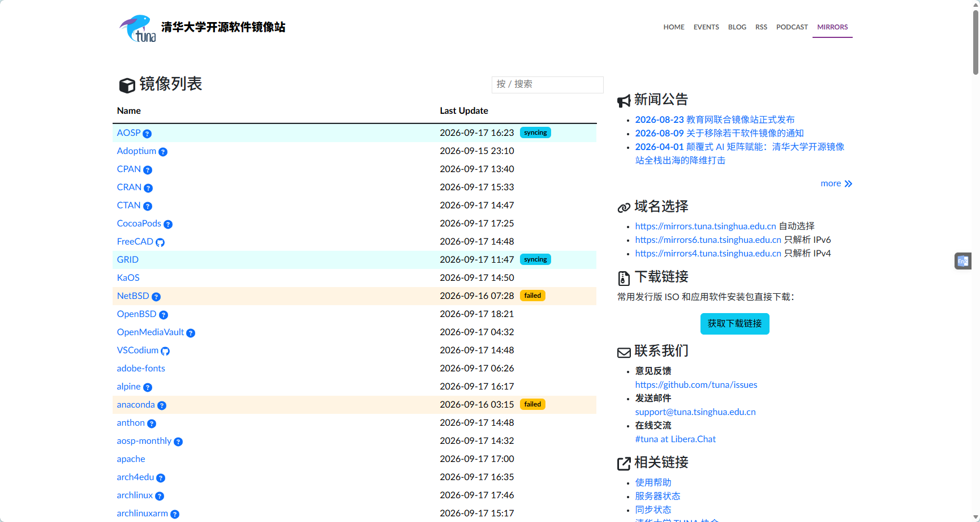
Task: Click the GitHub icon beside VSCodium
Action: click(x=165, y=351)
